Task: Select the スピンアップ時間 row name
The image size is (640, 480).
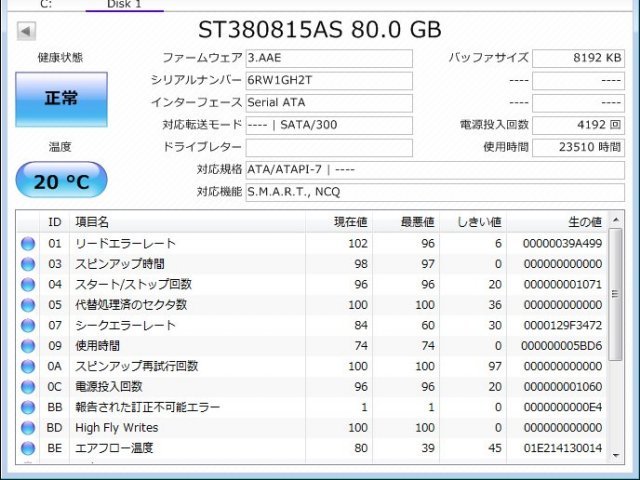Action: click(120, 264)
